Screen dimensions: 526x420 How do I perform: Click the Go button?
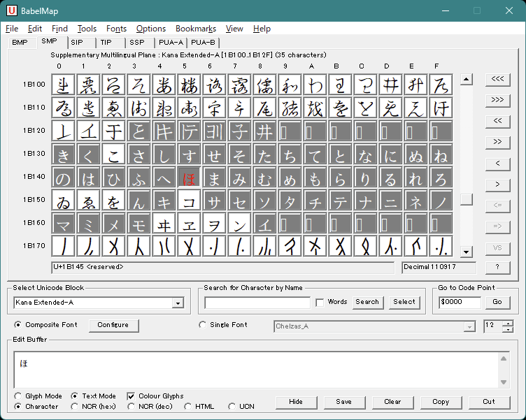[497, 302]
